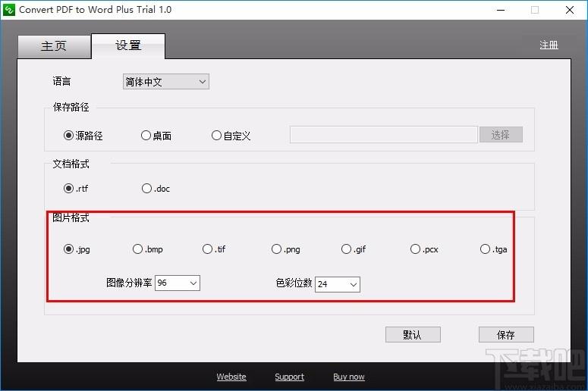The width and height of the screenshot is (588, 391).
Task: Open the Support link
Action: point(290,377)
